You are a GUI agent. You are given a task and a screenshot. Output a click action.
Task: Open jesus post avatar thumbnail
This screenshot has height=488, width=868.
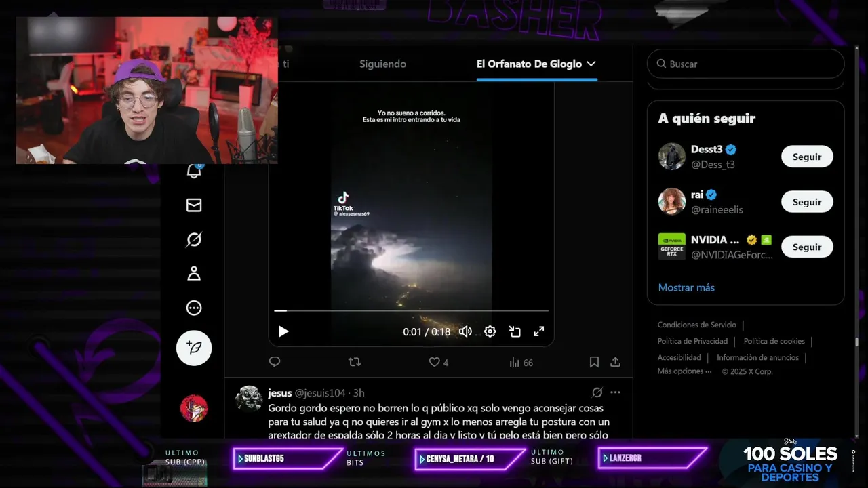point(249,399)
